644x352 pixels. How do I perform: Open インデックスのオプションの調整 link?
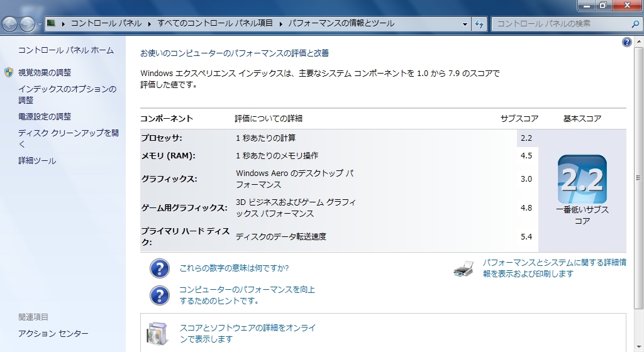tap(67, 94)
